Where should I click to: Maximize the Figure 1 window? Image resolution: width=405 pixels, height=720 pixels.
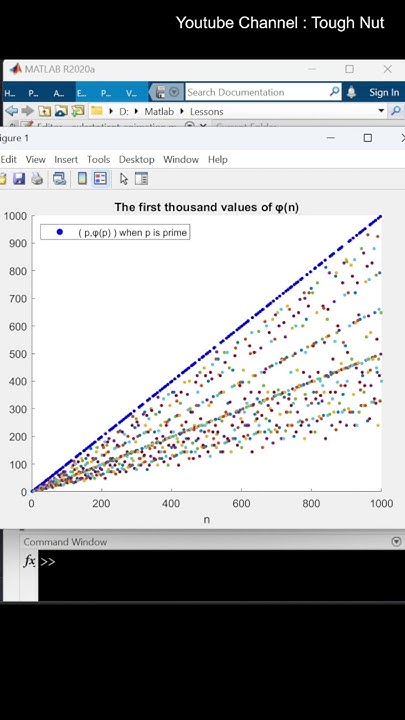(367, 138)
